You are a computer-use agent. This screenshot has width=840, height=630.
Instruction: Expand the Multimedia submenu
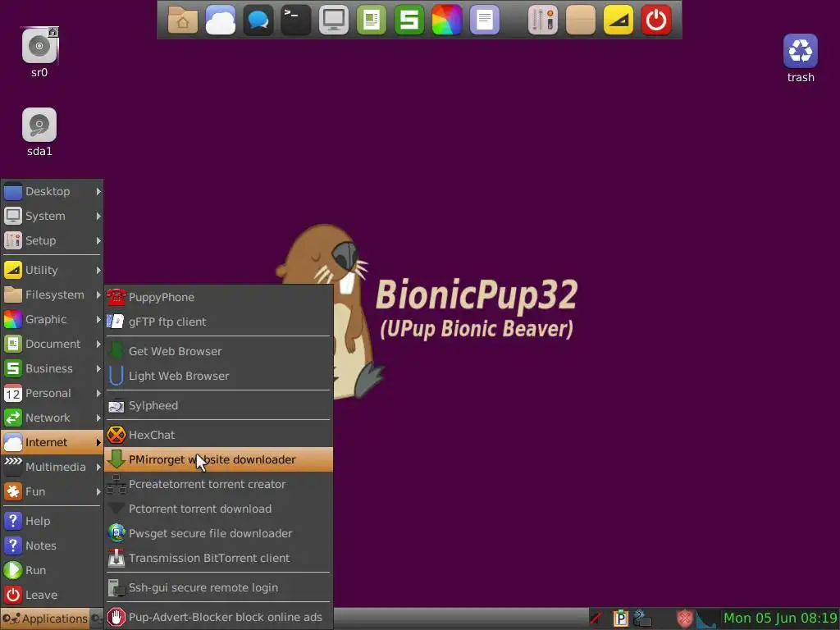[x=52, y=467]
